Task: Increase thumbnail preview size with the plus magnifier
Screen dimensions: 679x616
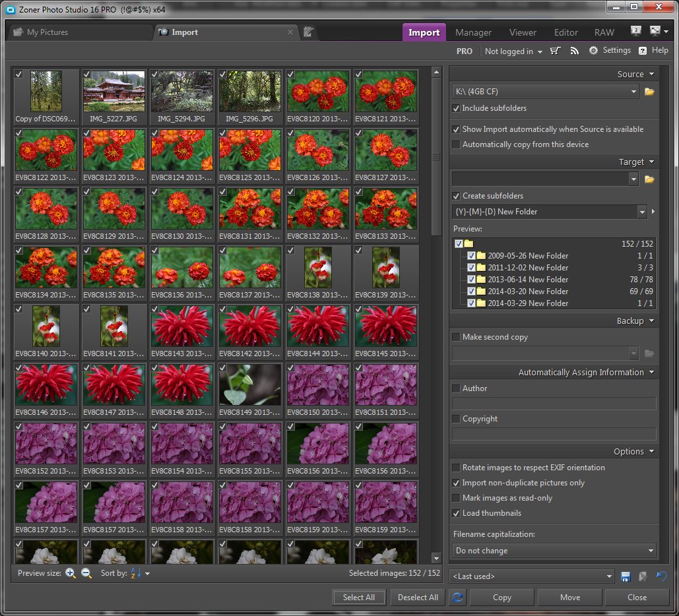Action: (71, 573)
